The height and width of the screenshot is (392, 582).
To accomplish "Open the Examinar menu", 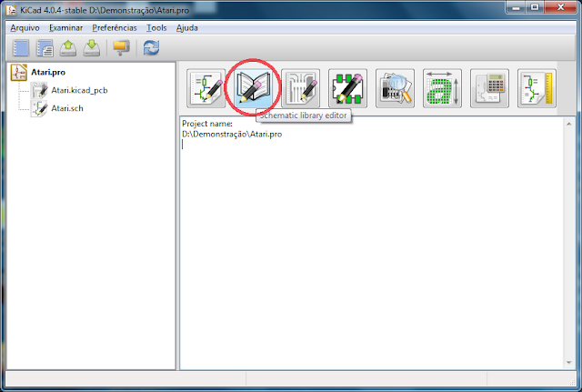I will pyautogui.click(x=65, y=28).
